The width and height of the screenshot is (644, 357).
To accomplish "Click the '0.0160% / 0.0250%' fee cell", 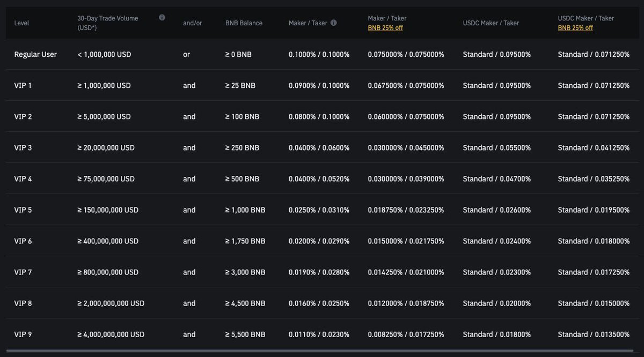I will [319, 303].
